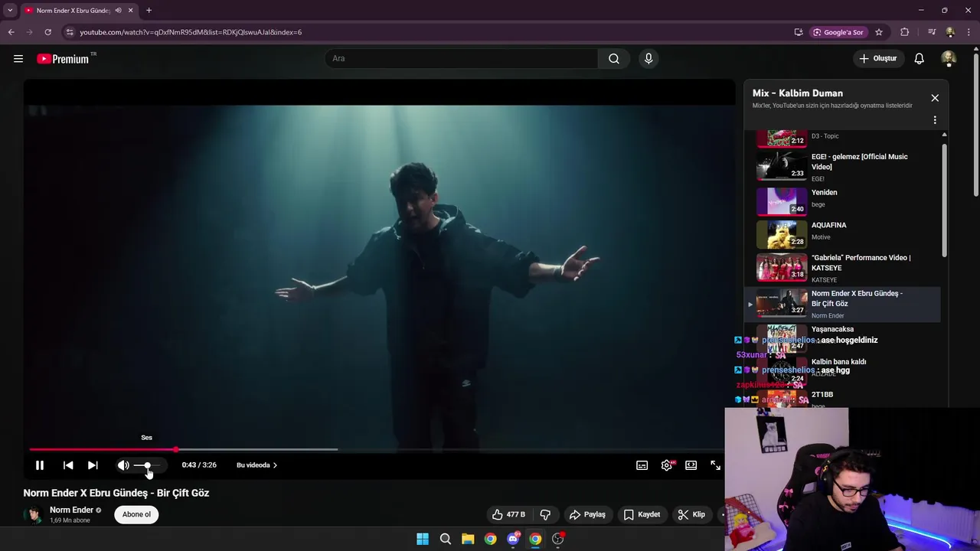The height and width of the screenshot is (551, 980).
Task: Click the search magnifier button
Action: click(614, 58)
